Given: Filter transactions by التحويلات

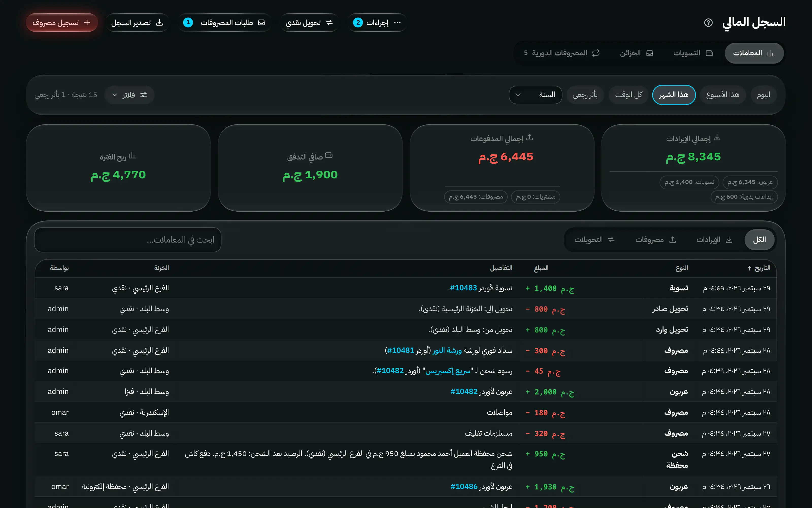Looking at the screenshot, I should click(594, 240).
